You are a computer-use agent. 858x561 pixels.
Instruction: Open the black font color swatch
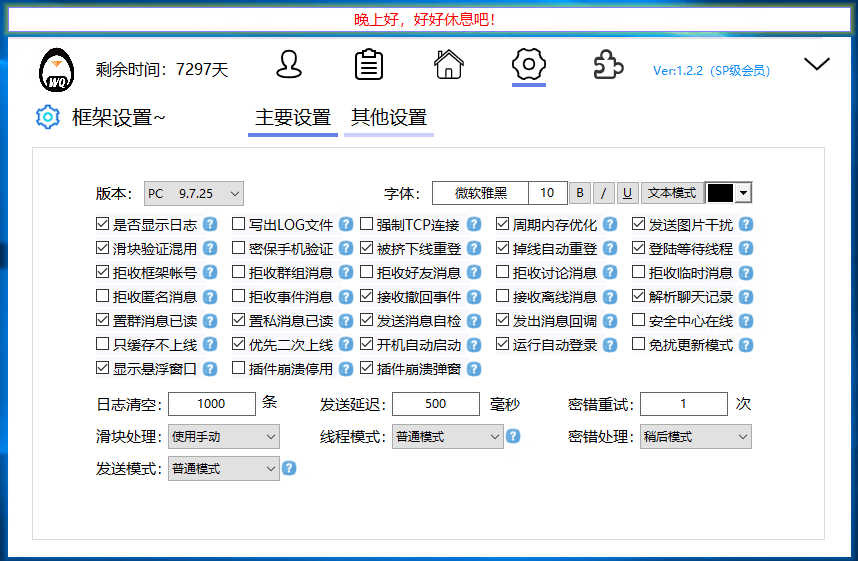tap(728, 193)
